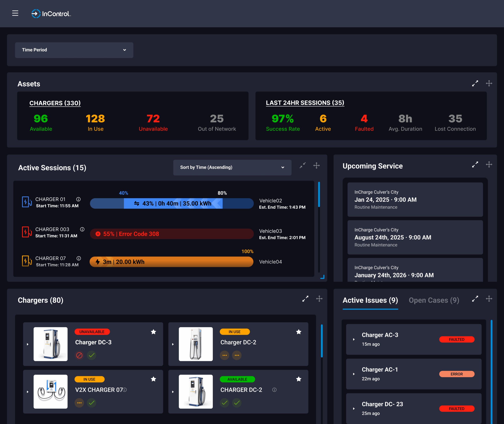Viewport: 504px width, 424px height.
Task: Expand the Chargers panel to fullscreen
Action: (305, 299)
